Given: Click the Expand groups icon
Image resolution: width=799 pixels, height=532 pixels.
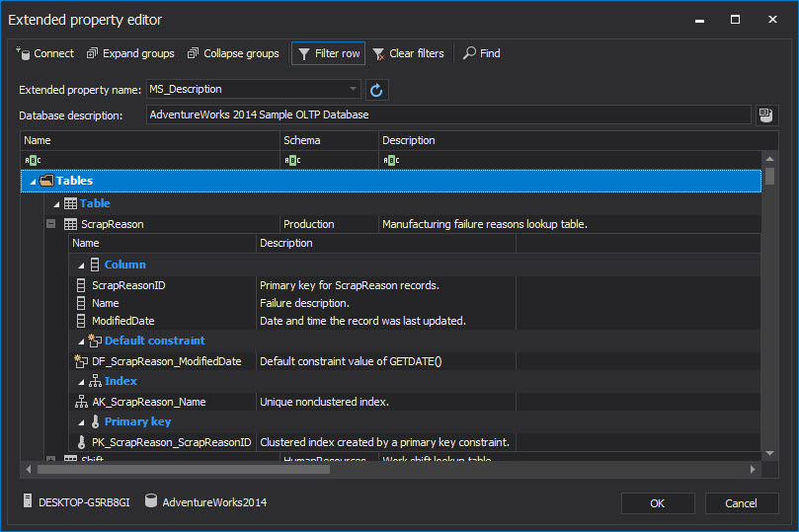Looking at the screenshot, I should tap(93, 53).
